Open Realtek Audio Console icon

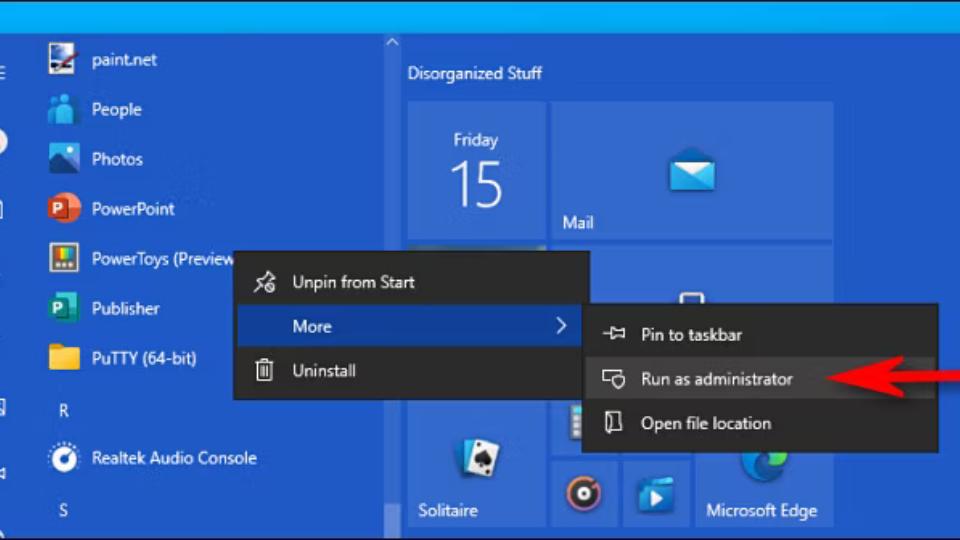64,457
